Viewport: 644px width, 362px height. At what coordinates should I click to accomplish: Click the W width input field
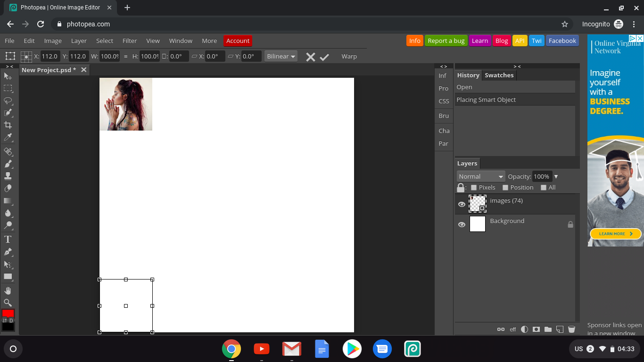coord(110,56)
